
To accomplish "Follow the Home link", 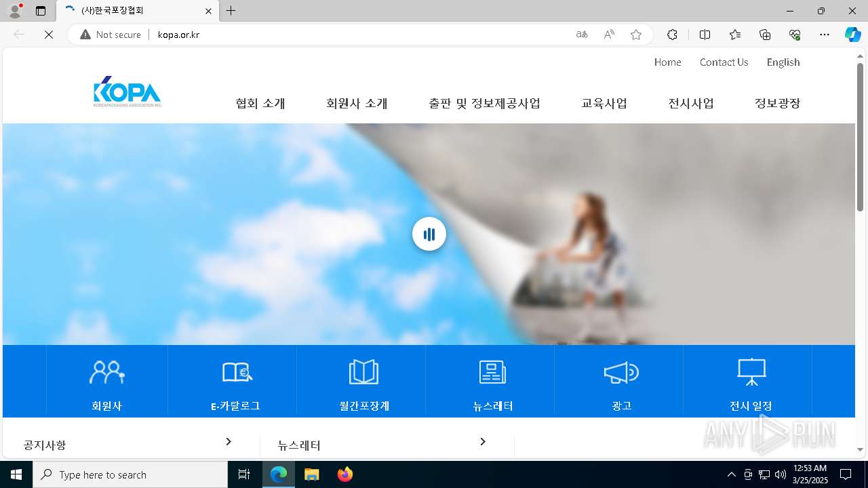I will [x=667, y=62].
